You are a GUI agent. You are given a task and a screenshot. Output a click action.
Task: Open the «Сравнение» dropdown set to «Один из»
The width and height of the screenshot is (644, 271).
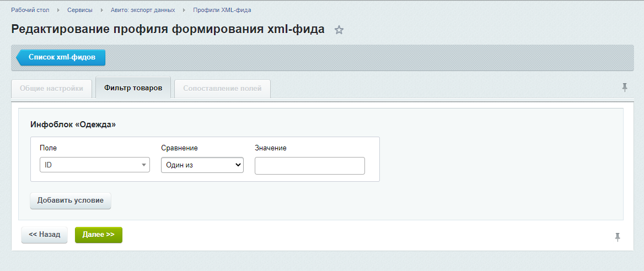pyautogui.click(x=202, y=165)
